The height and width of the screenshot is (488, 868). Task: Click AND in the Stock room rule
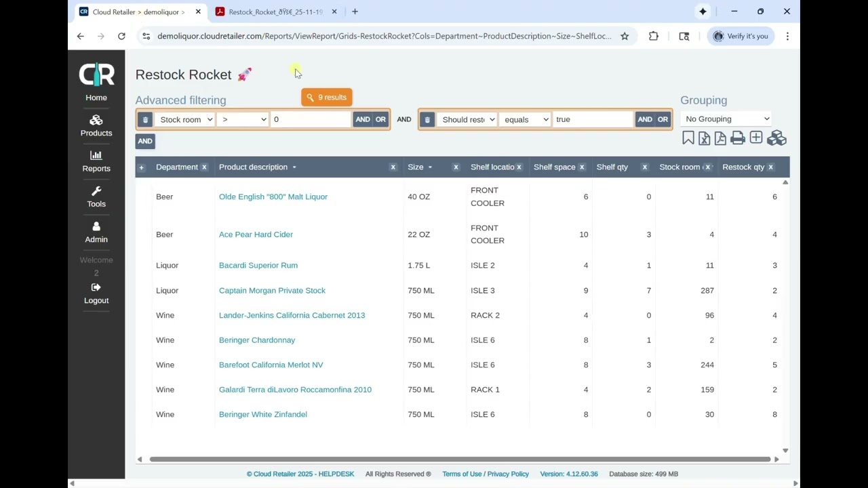pyautogui.click(x=363, y=119)
